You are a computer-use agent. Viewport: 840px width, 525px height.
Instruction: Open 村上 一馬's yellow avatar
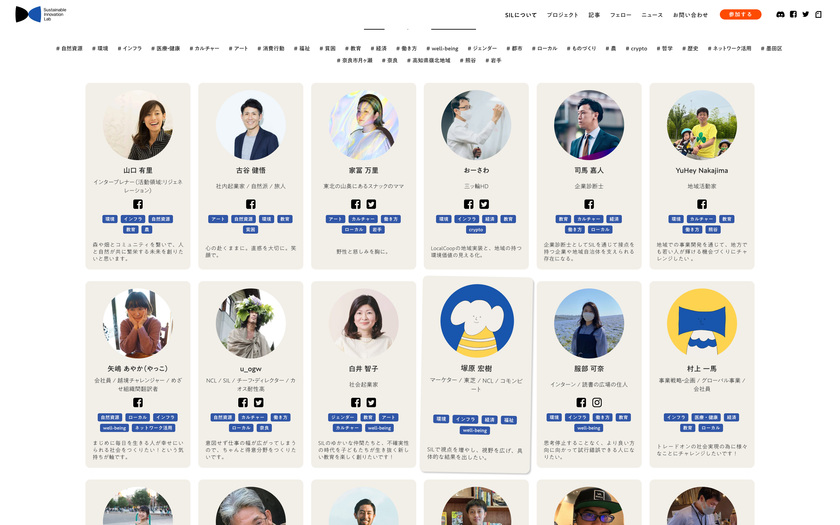pyautogui.click(x=702, y=324)
